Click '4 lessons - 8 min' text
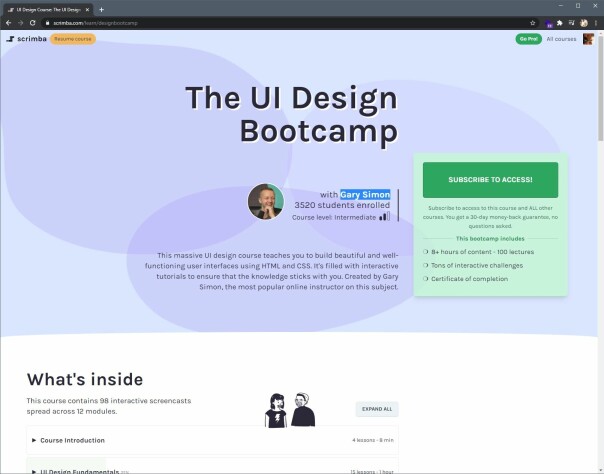604x474 pixels. pyautogui.click(x=373, y=440)
